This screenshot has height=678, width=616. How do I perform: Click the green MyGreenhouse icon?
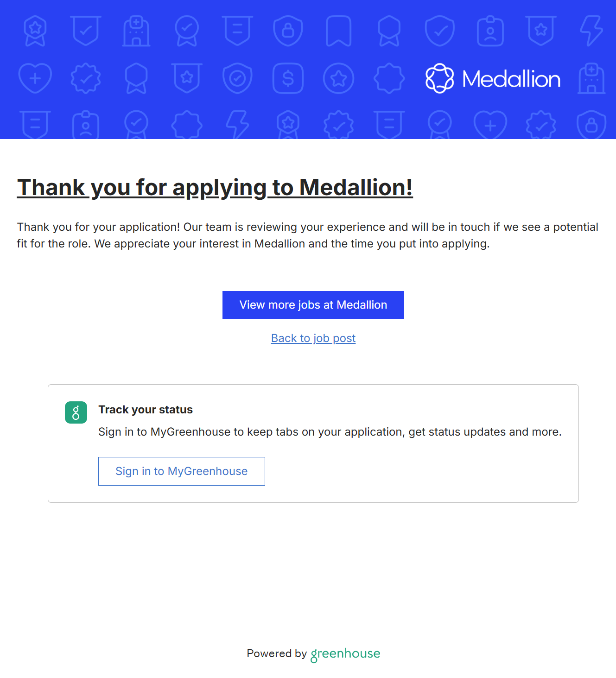[x=76, y=412]
